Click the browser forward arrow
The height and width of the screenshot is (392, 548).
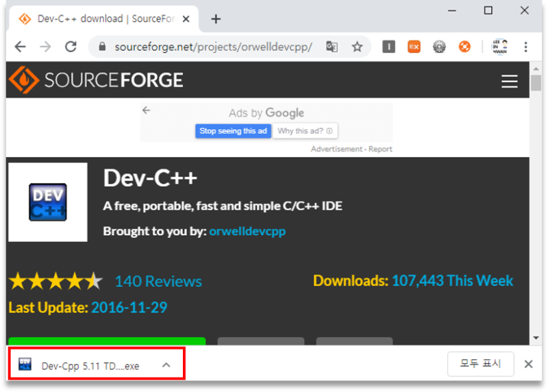coord(45,47)
